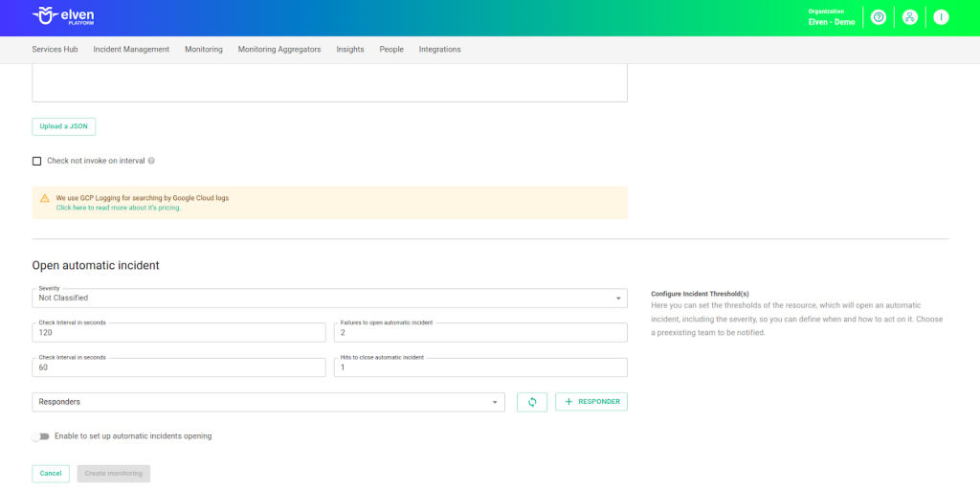Image resolution: width=980 pixels, height=489 pixels.
Task: Open the Severity dropdown
Action: click(x=329, y=299)
